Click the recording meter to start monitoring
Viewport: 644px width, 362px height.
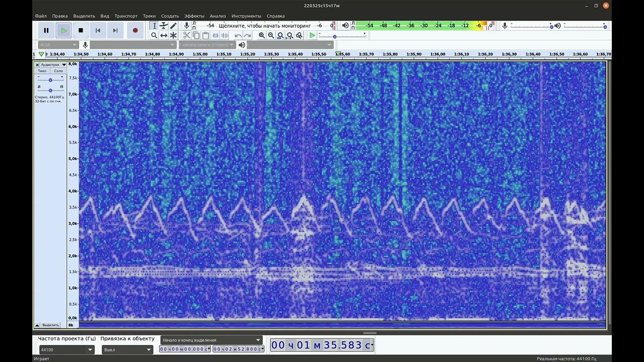click(266, 26)
